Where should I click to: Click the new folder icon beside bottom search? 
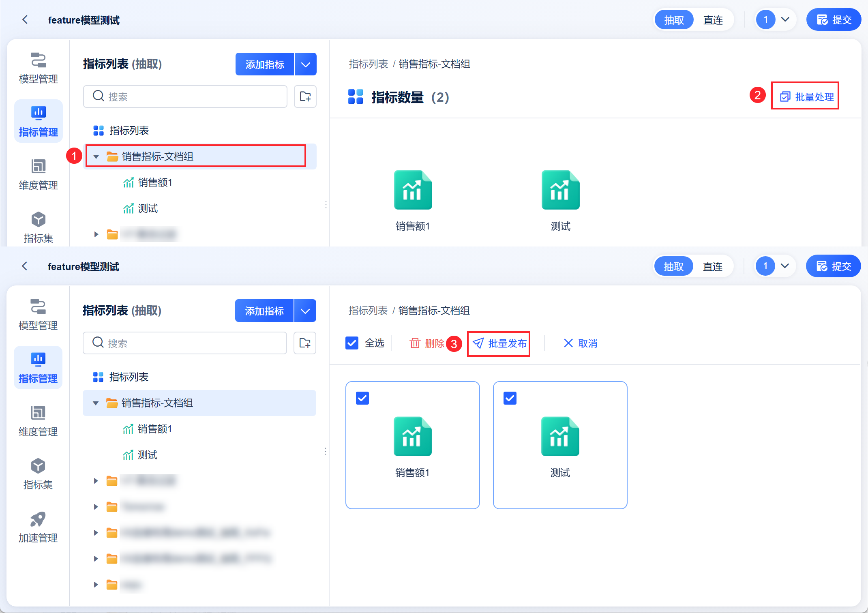(304, 343)
